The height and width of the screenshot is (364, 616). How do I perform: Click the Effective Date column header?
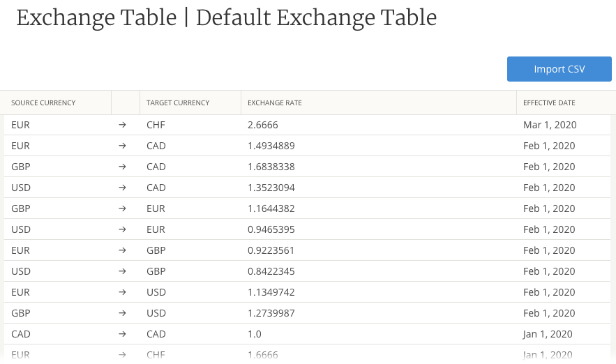coord(549,103)
